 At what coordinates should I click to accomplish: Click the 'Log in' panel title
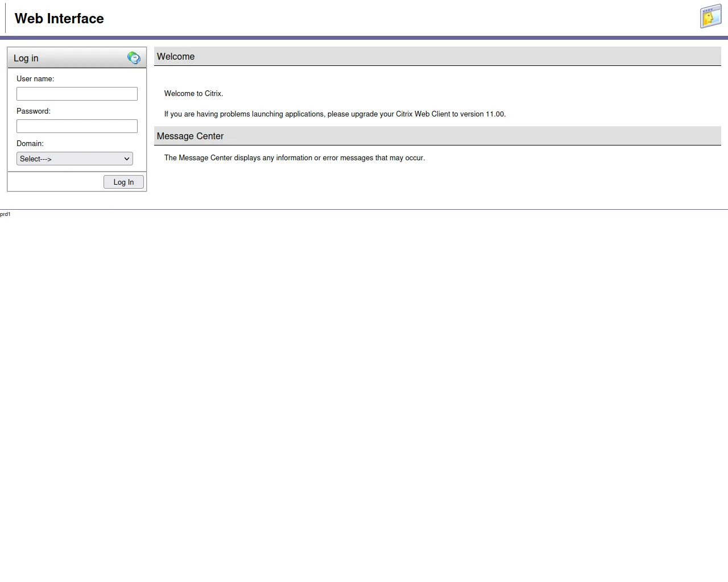coord(26,58)
